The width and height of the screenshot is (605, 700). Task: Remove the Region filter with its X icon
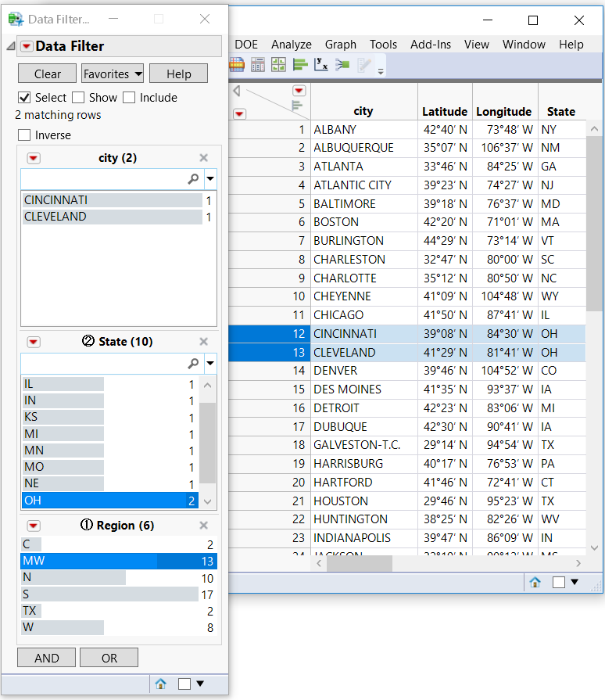[204, 526]
